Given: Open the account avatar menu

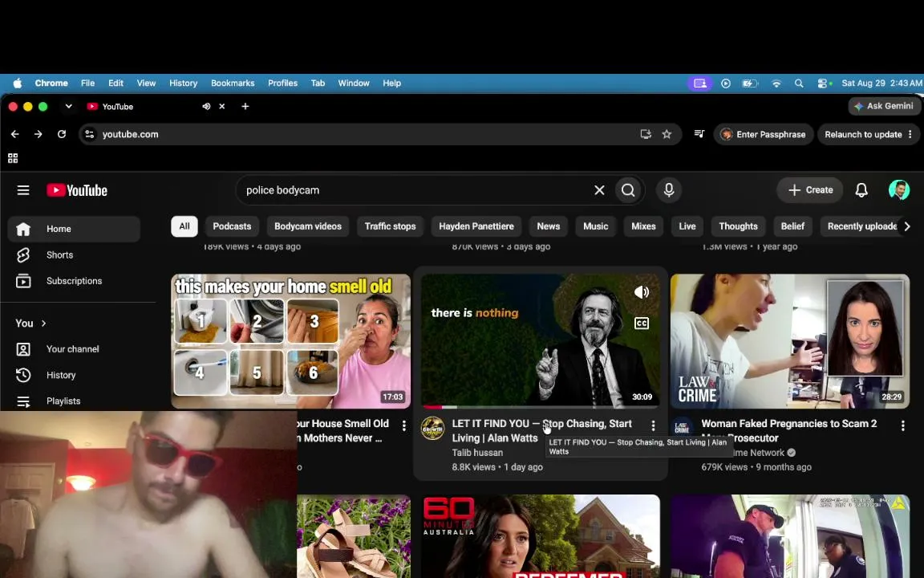Looking at the screenshot, I should point(898,190).
